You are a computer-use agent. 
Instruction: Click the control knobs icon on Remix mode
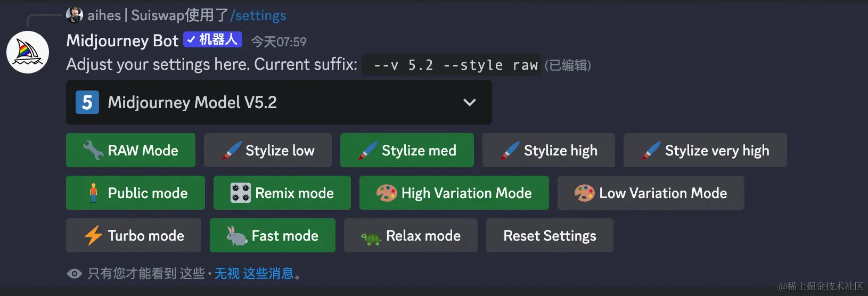point(240,193)
